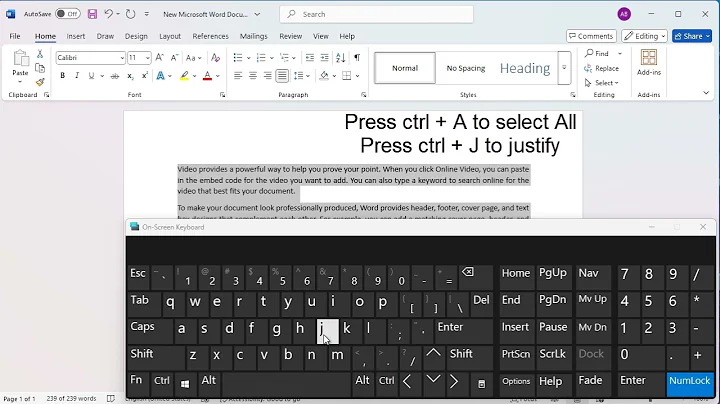
Task: Increase paragraph indent
Action: [325, 57]
